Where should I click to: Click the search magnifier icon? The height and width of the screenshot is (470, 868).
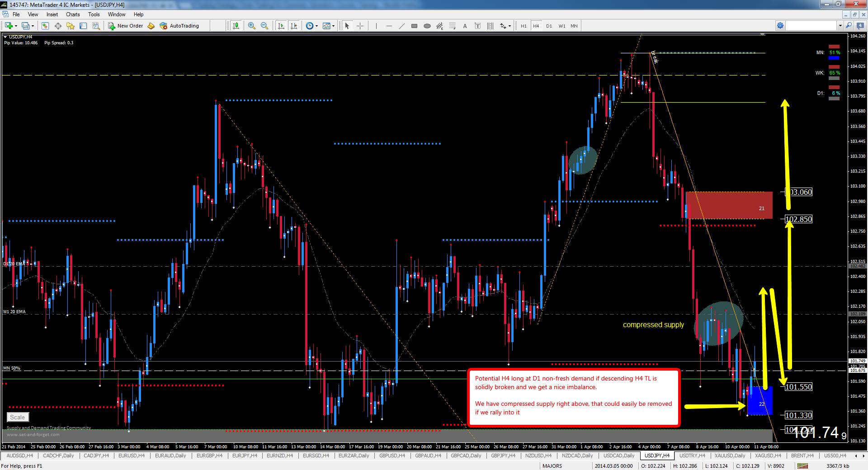(x=849, y=26)
